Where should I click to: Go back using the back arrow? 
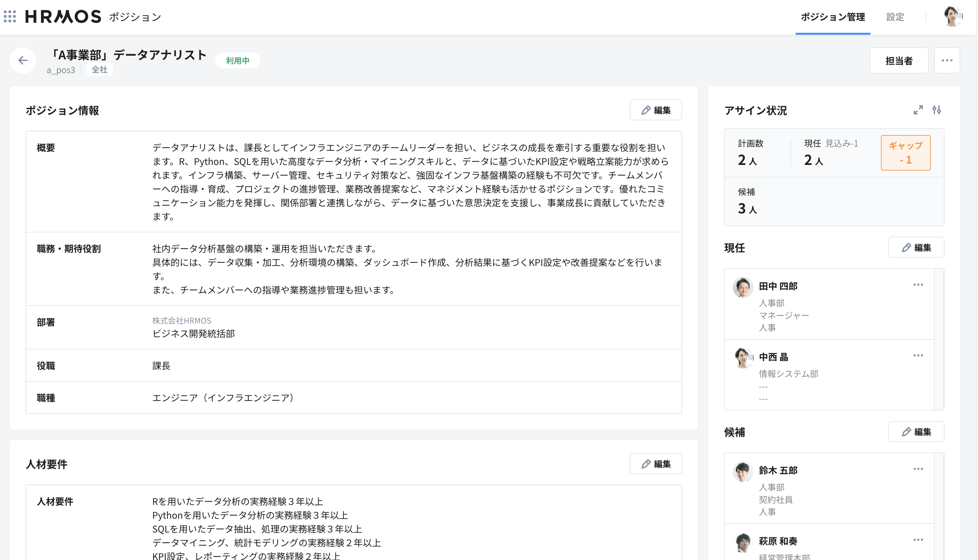[x=23, y=60]
